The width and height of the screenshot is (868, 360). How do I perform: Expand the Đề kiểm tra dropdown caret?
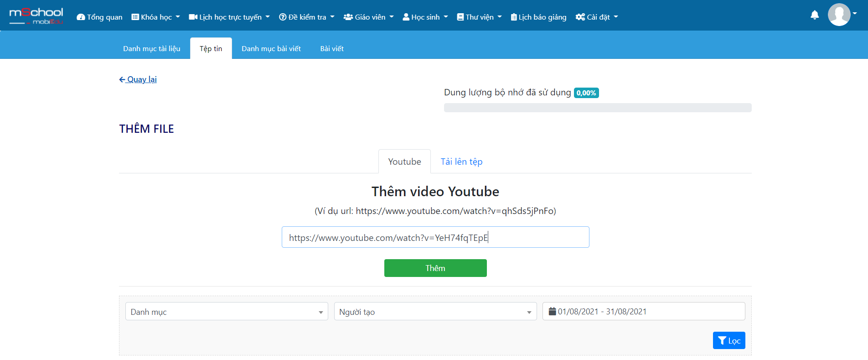pyautogui.click(x=332, y=17)
